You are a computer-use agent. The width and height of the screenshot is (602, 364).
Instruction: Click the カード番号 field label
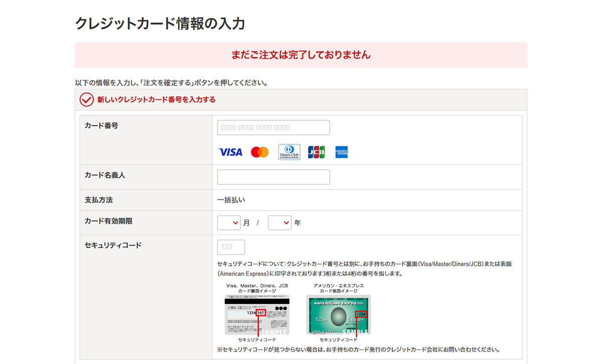tap(101, 126)
